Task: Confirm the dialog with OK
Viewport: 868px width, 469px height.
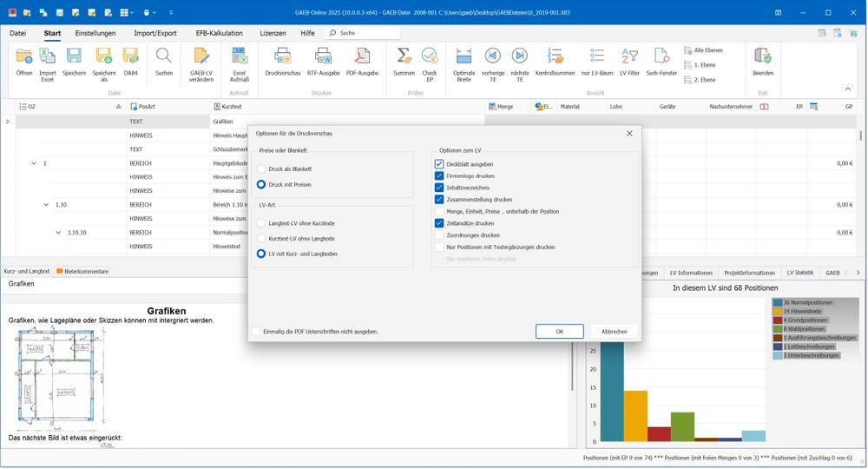Action: (559, 331)
